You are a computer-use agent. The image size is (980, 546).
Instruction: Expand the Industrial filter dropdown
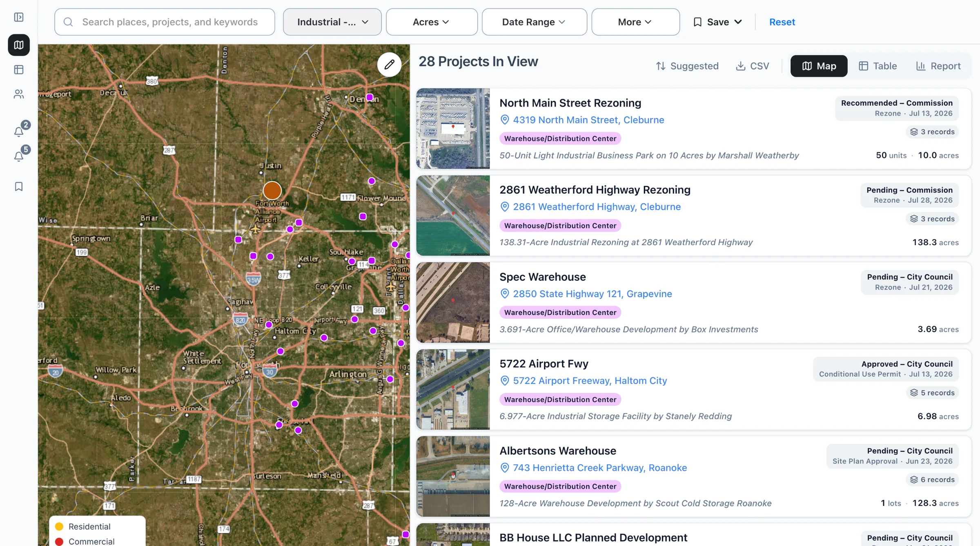point(332,22)
